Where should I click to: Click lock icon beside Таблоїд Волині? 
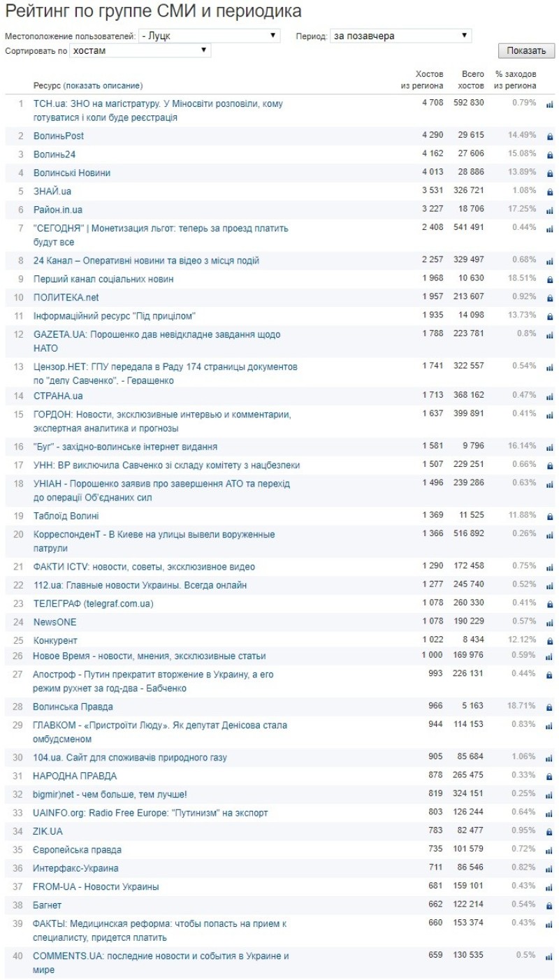[549, 517]
